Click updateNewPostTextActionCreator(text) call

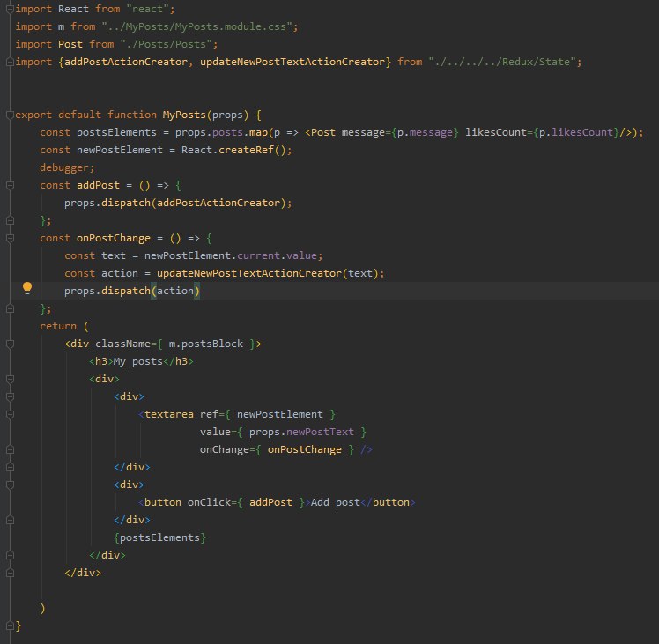[x=267, y=273]
